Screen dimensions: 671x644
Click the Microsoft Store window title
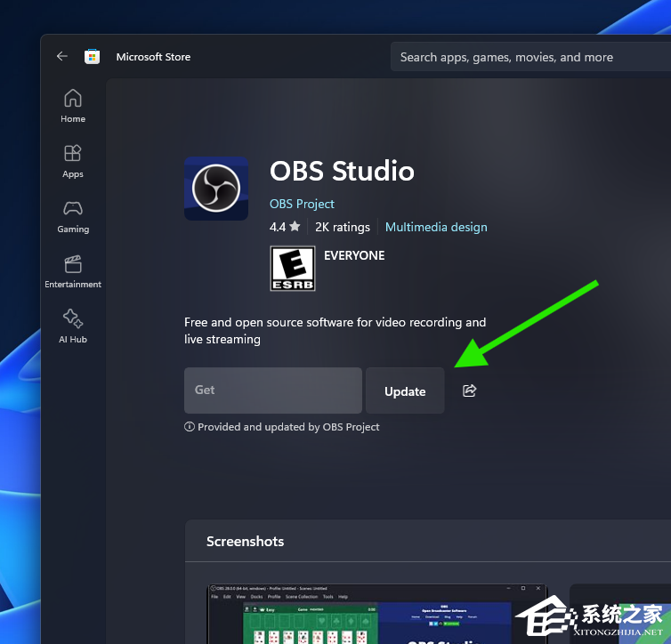(153, 57)
